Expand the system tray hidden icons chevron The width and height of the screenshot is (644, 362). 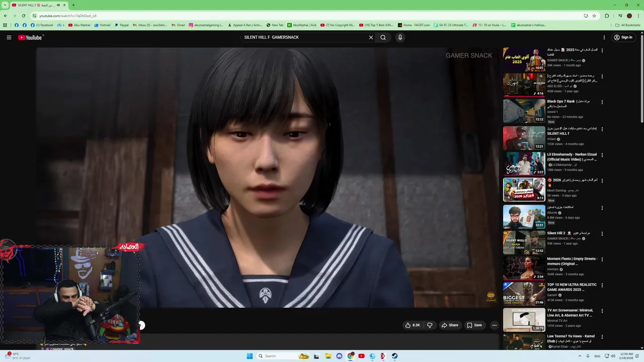pyautogui.click(x=580, y=356)
